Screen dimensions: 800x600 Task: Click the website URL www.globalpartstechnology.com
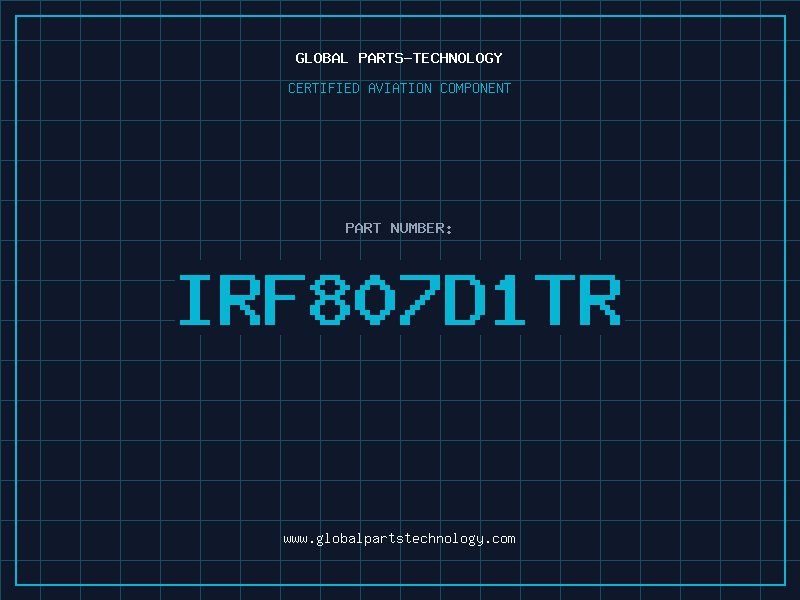(x=399, y=539)
